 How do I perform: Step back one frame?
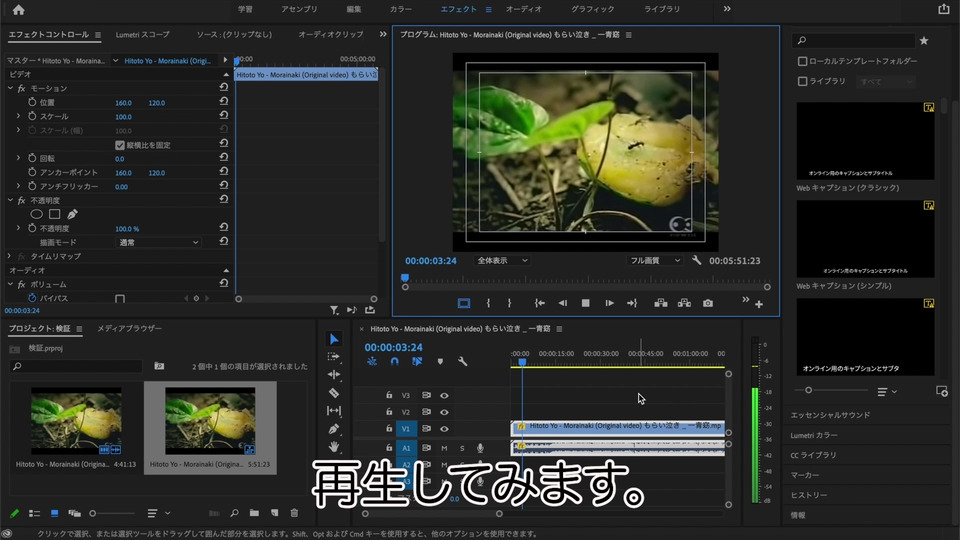(562, 303)
